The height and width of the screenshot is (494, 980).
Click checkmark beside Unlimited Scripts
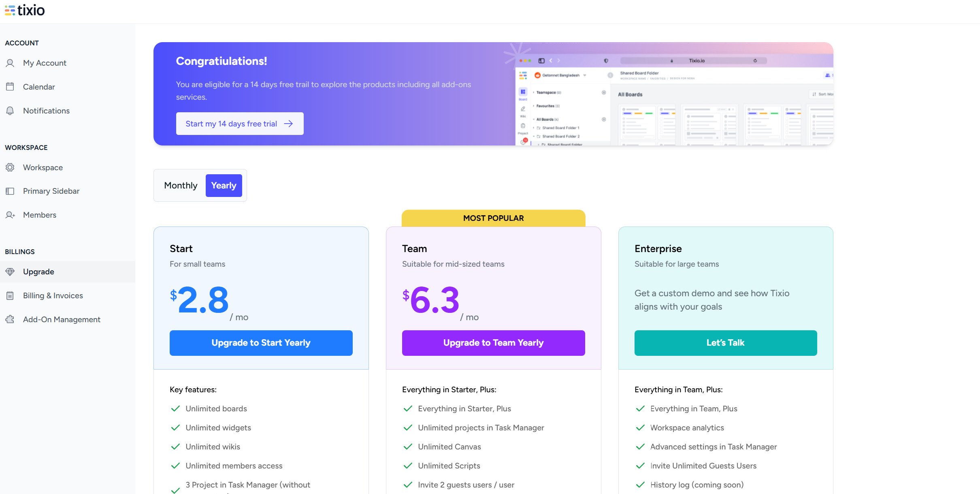click(x=408, y=466)
